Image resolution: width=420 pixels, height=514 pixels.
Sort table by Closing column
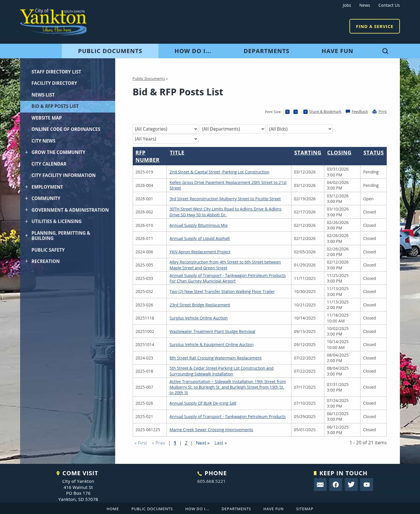(x=339, y=153)
